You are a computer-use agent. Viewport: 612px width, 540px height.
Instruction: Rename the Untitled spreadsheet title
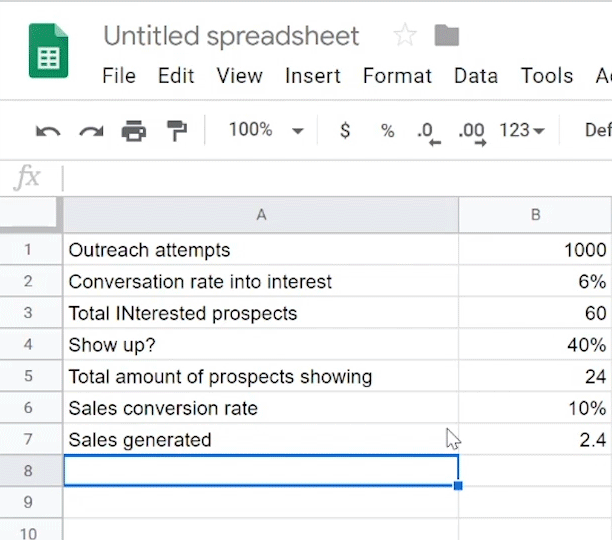pos(231,37)
